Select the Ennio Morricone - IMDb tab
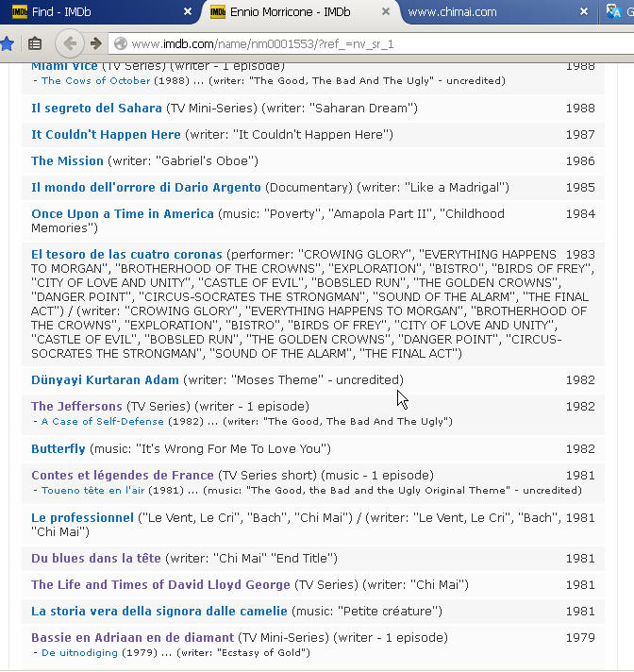 coord(300,12)
